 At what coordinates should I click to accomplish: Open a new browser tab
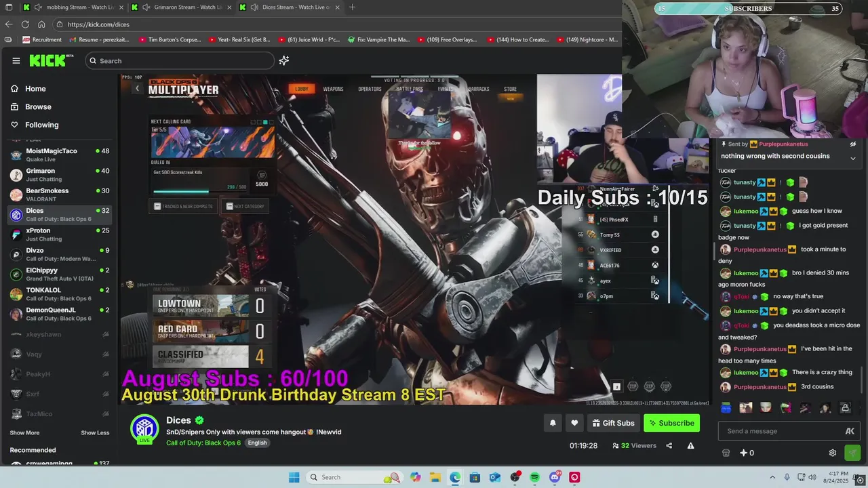coord(352,7)
